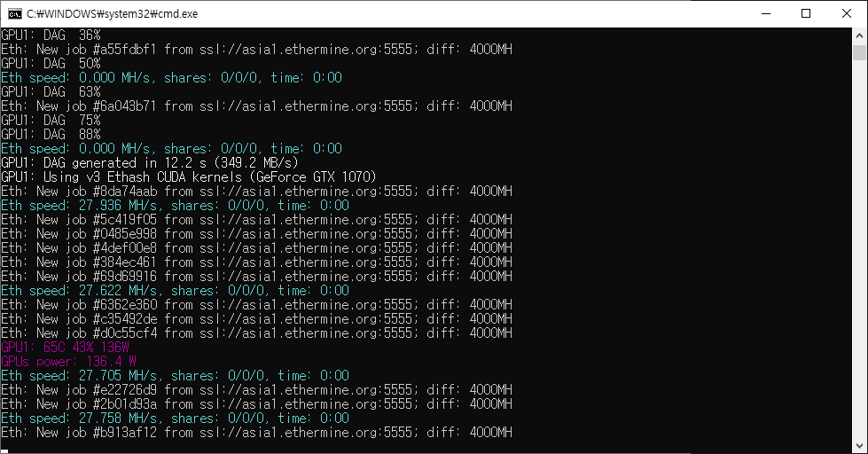The width and height of the screenshot is (868, 454).
Task: Click the 'Eth speed: 27.936 MH/s' line
Action: tap(175, 206)
